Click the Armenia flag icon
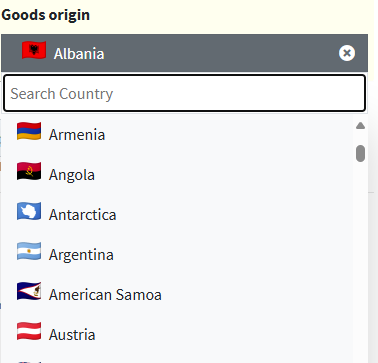 29,131
